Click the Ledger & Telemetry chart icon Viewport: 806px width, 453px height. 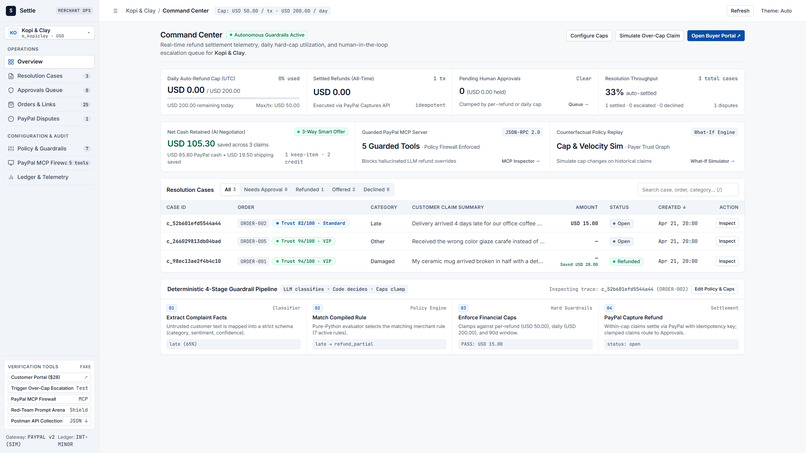point(11,177)
